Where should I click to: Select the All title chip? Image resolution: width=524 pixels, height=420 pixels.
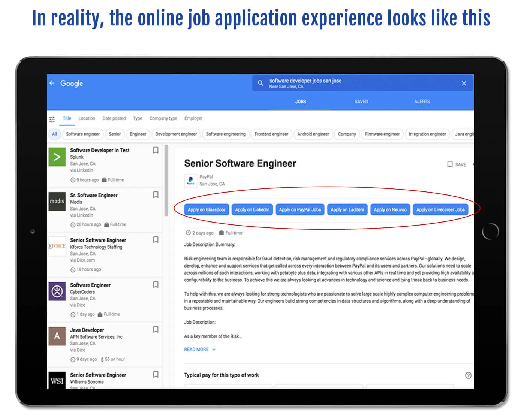point(54,134)
